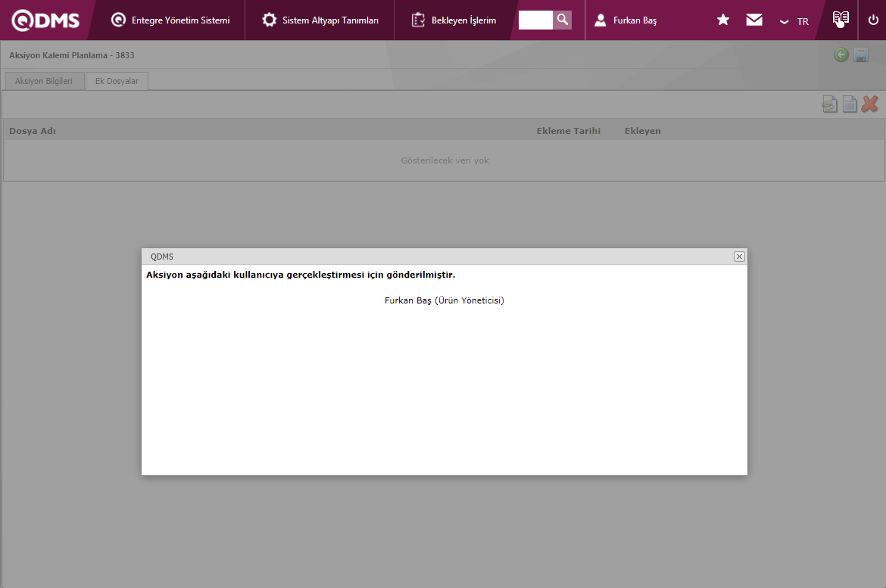Open Furkan Baş user profile
Image resolution: width=886 pixels, height=588 pixels.
tap(626, 20)
